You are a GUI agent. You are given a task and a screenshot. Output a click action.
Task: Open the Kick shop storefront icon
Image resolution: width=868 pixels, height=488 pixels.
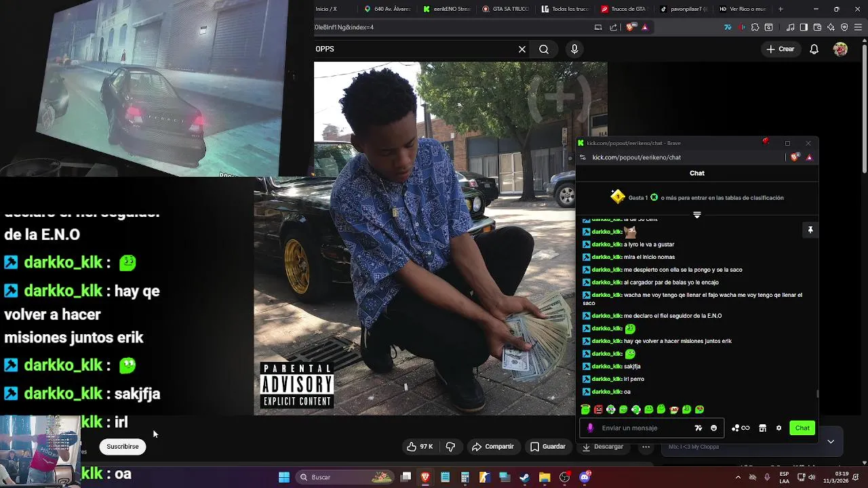point(762,428)
